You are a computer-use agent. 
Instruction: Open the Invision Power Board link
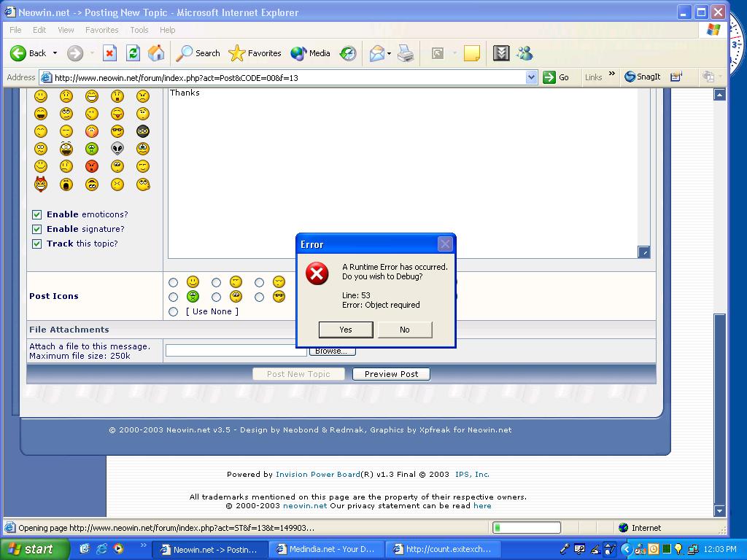(318, 474)
